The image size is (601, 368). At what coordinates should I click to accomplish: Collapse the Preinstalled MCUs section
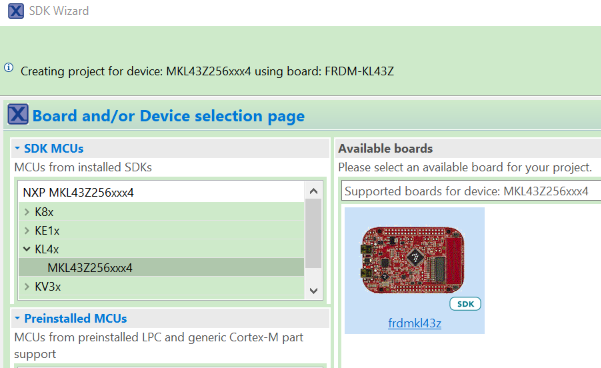[17, 318]
